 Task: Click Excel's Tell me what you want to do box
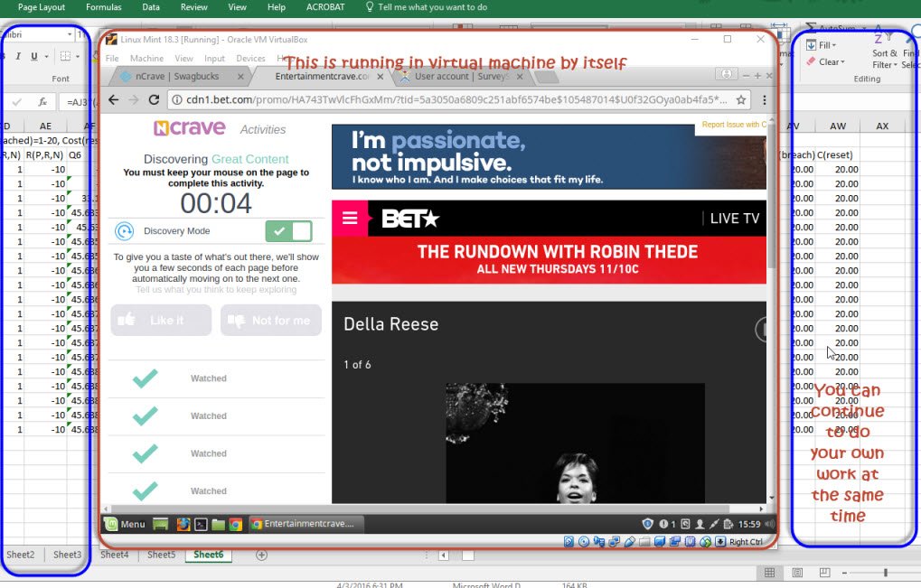click(426, 7)
